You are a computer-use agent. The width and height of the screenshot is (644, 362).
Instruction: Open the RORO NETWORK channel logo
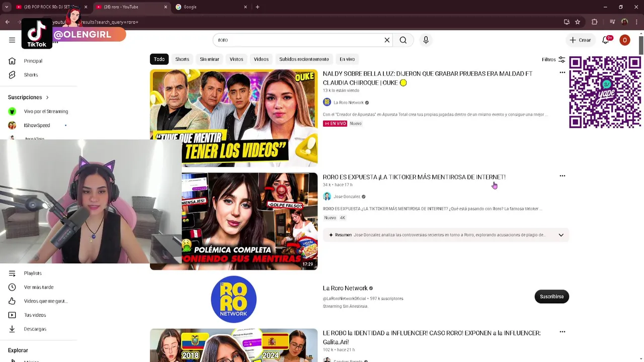[233, 299]
